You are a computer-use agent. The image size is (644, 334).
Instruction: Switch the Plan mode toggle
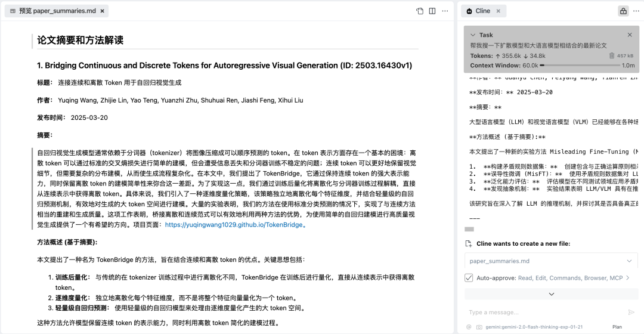coord(617,327)
